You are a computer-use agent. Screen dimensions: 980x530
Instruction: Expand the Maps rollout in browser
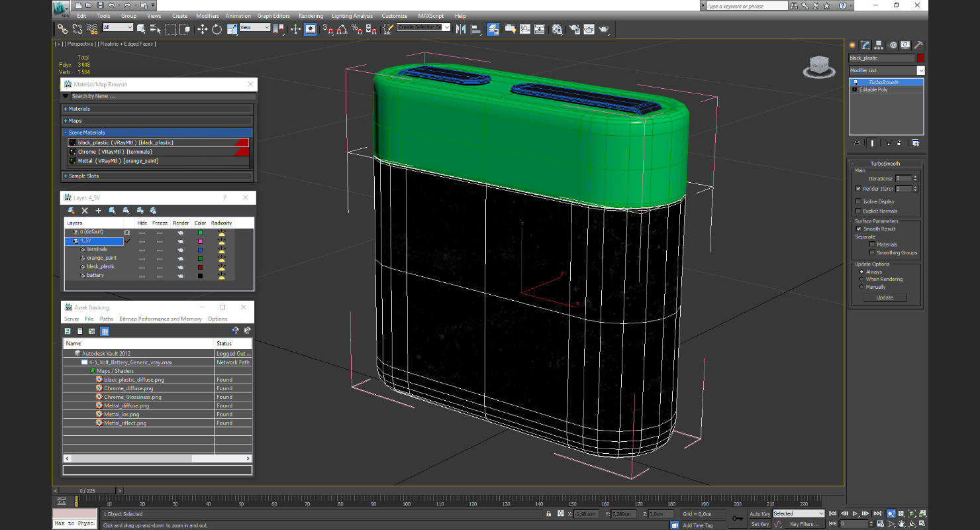click(158, 121)
